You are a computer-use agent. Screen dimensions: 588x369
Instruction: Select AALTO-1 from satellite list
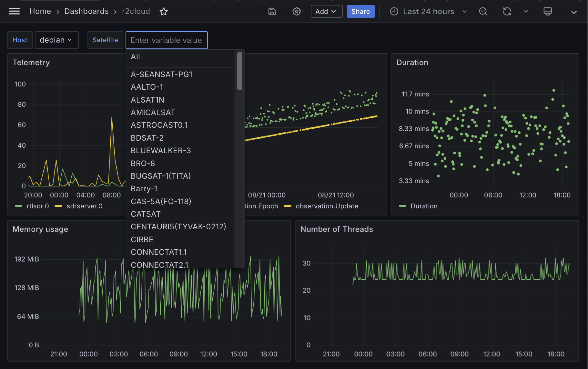tap(147, 87)
